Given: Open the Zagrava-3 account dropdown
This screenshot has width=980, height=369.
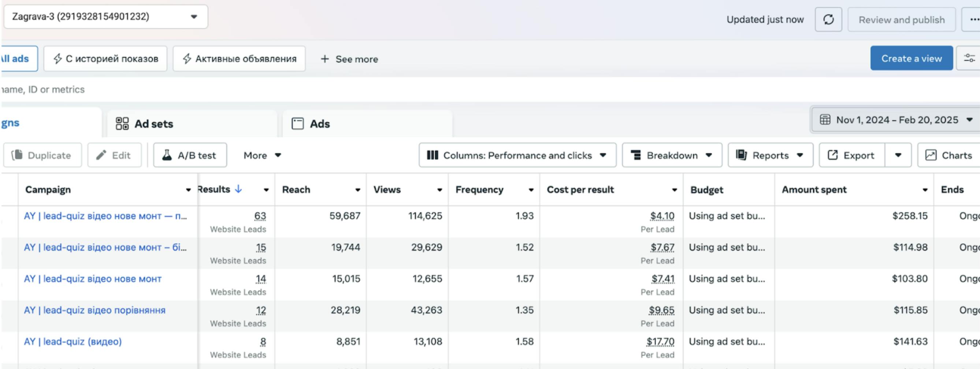Looking at the screenshot, I should coord(106,17).
